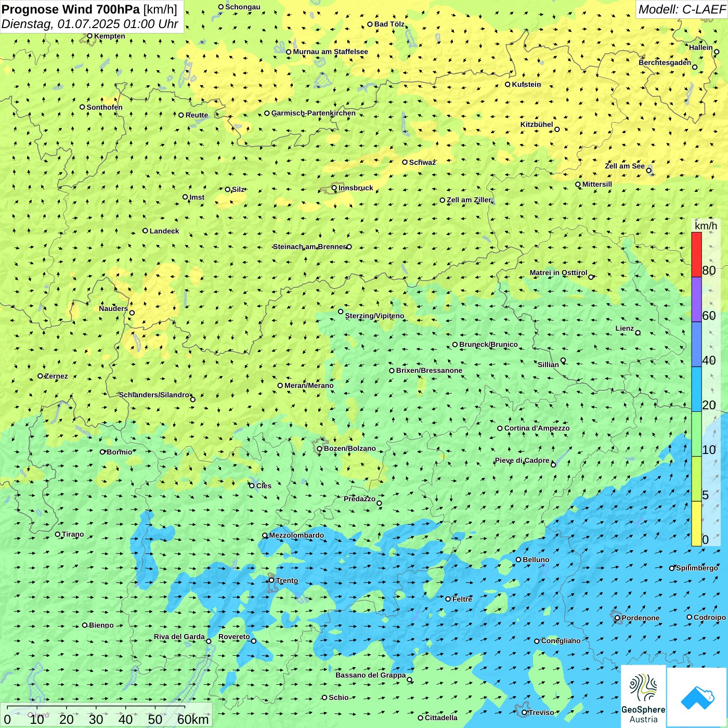This screenshot has height=728, width=728.
Task: Click the 'Rovereto' label
Action: [234, 636]
